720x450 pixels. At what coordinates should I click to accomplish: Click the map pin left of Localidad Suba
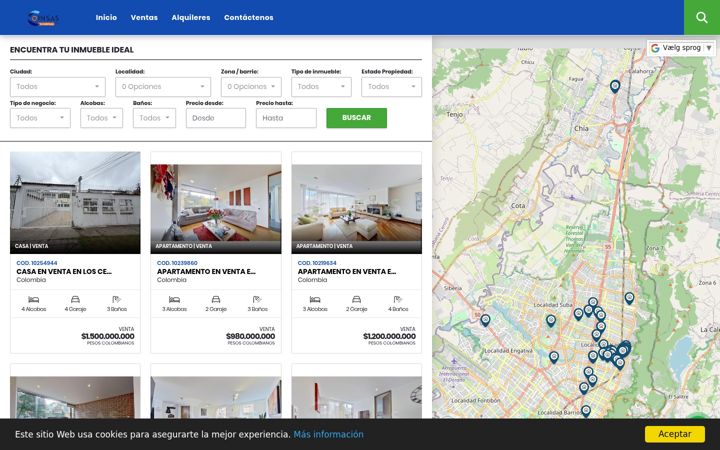[x=485, y=320]
